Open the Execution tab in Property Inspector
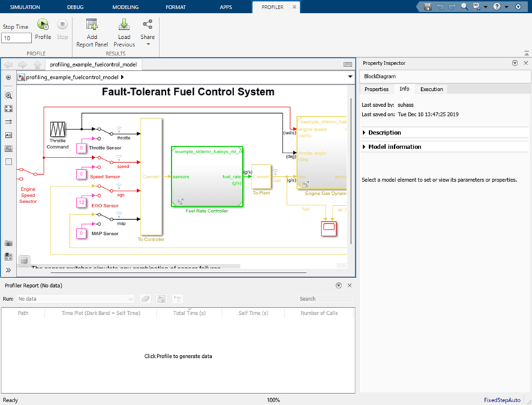This screenshot has height=405, width=532. [x=432, y=89]
